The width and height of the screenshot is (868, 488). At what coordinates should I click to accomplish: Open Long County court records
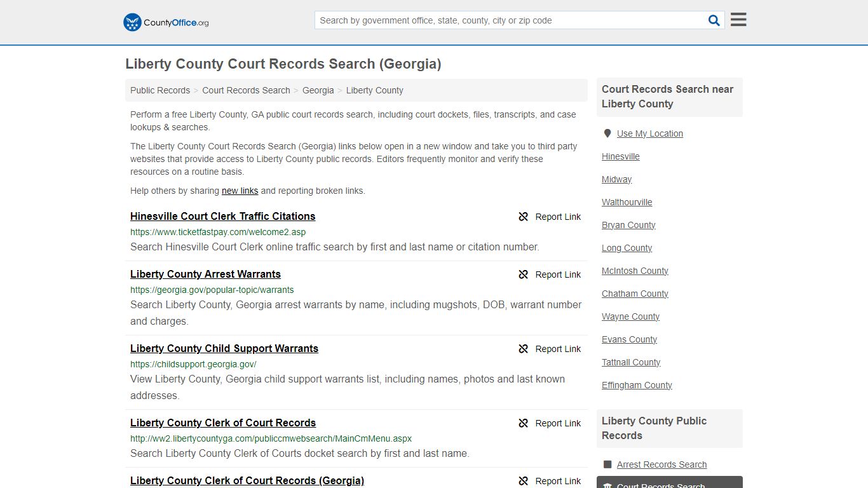click(627, 248)
